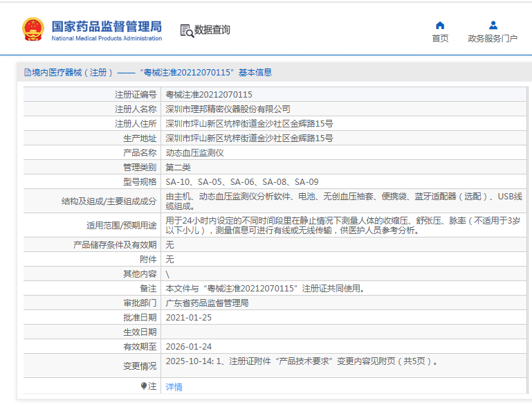The width and height of the screenshot is (532, 405).
Task: Click approval date 2021-01-25
Action: point(189,318)
